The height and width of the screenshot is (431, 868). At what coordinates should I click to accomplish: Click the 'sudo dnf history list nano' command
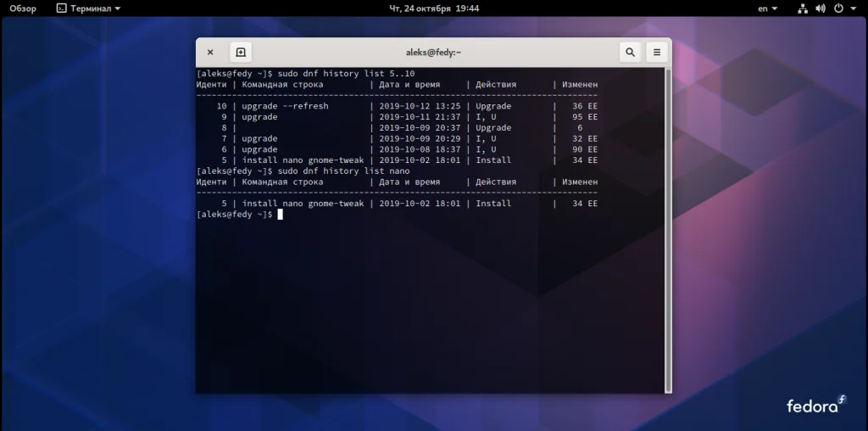pyautogui.click(x=343, y=171)
